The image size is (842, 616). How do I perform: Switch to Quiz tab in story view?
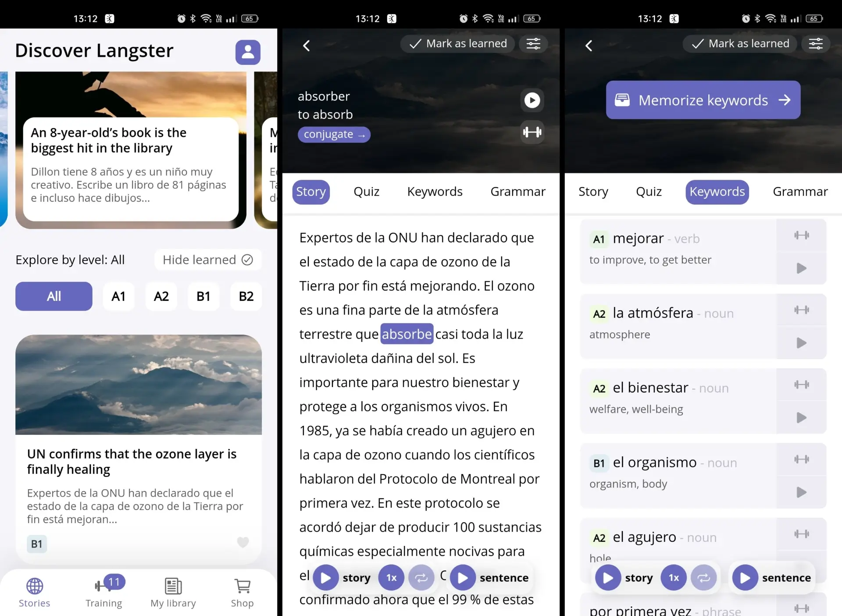click(x=367, y=192)
